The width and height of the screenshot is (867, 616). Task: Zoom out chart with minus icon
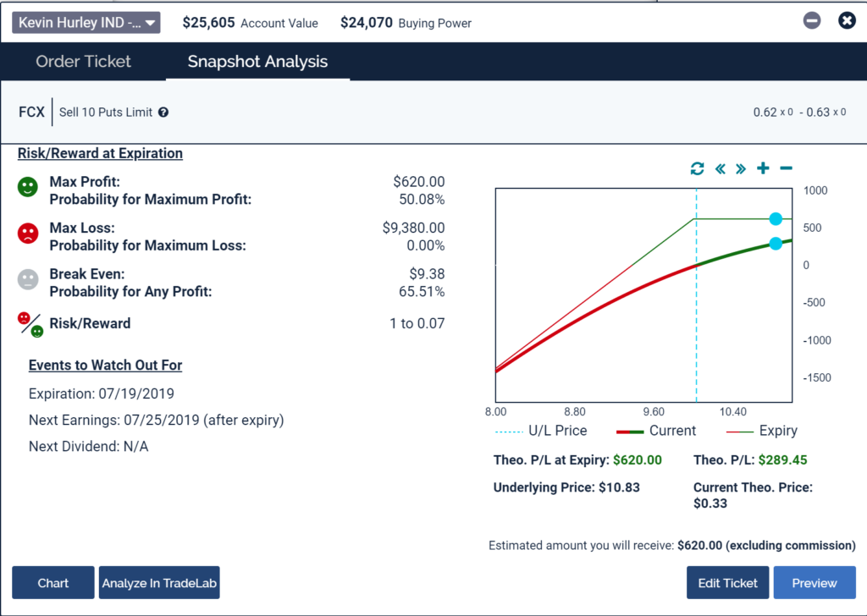coord(786,168)
